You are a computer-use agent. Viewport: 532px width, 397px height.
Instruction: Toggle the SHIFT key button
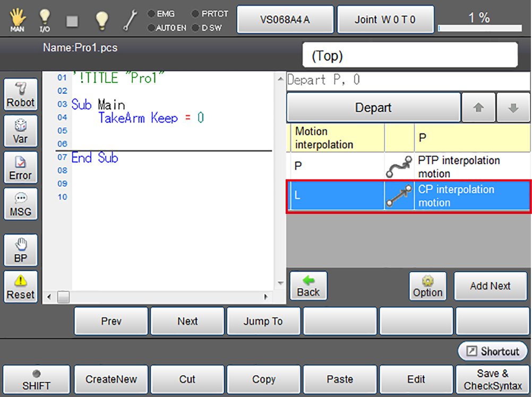click(x=36, y=379)
